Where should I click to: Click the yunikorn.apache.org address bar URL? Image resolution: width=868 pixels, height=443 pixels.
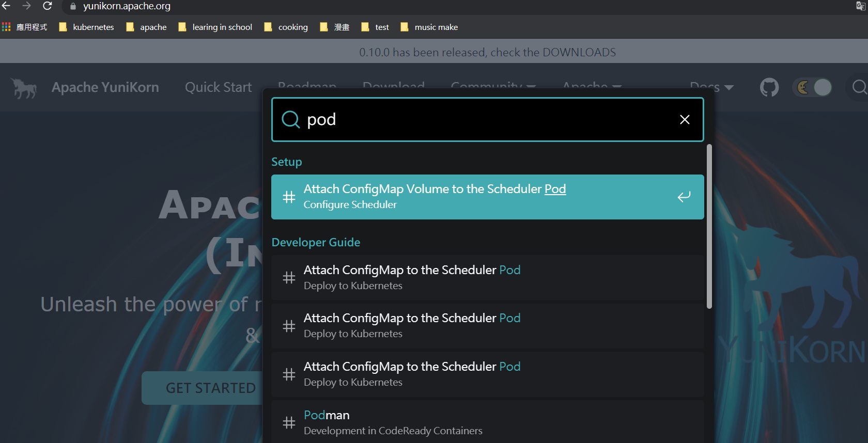(127, 6)
